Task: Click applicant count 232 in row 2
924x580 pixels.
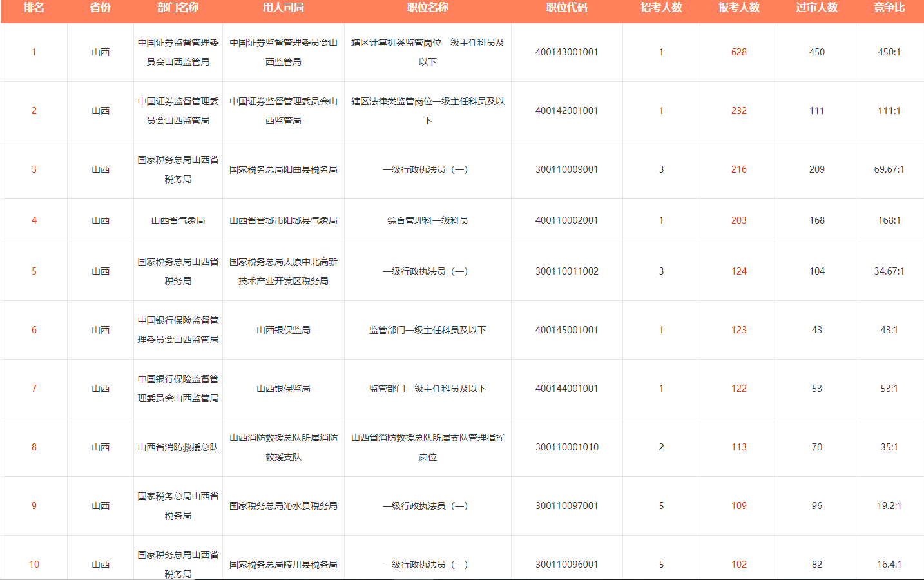Action: point(739,111)
